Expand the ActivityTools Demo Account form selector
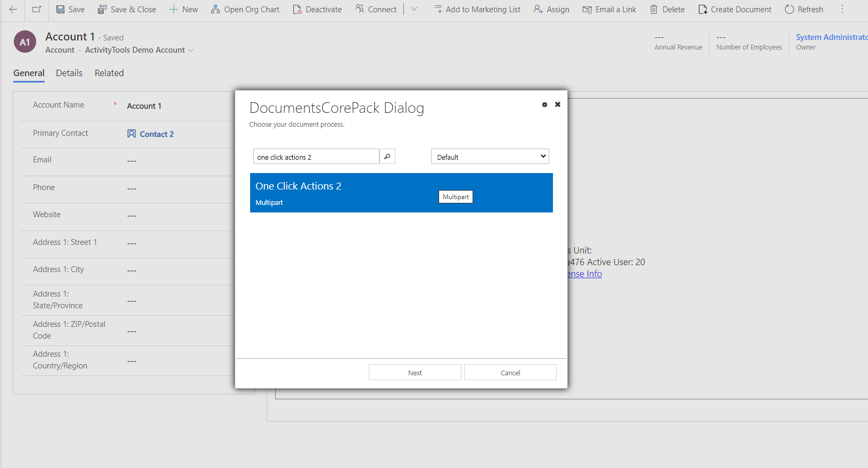868x468 pixels. click(x=191, y=51)
